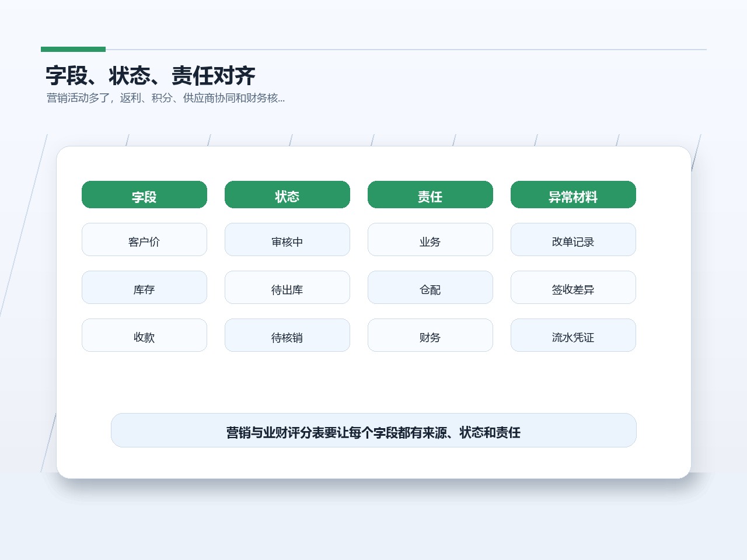Screen dimensions: 747x560
Task: Select the 审核中 status cell
Action: click(x=287, y=240)
